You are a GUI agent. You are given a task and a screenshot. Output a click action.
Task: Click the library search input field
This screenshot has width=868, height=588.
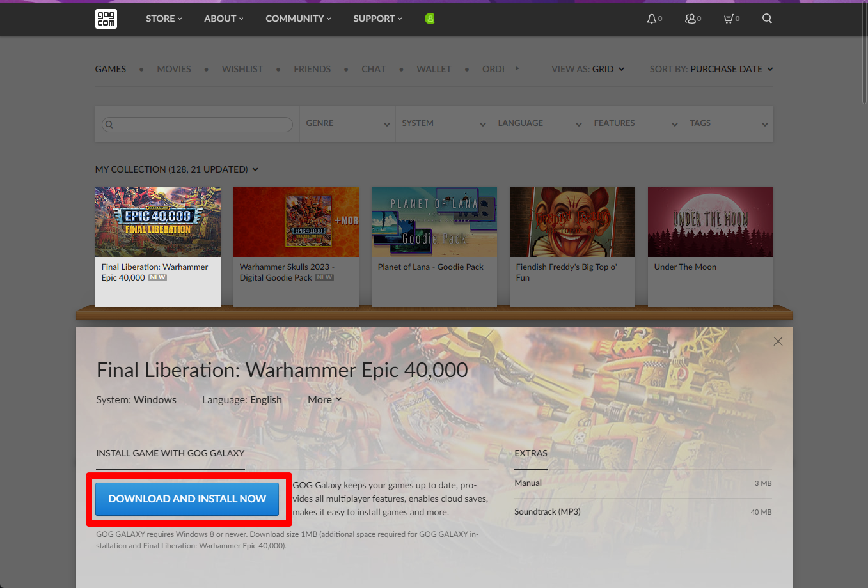(x=197, y=125)
